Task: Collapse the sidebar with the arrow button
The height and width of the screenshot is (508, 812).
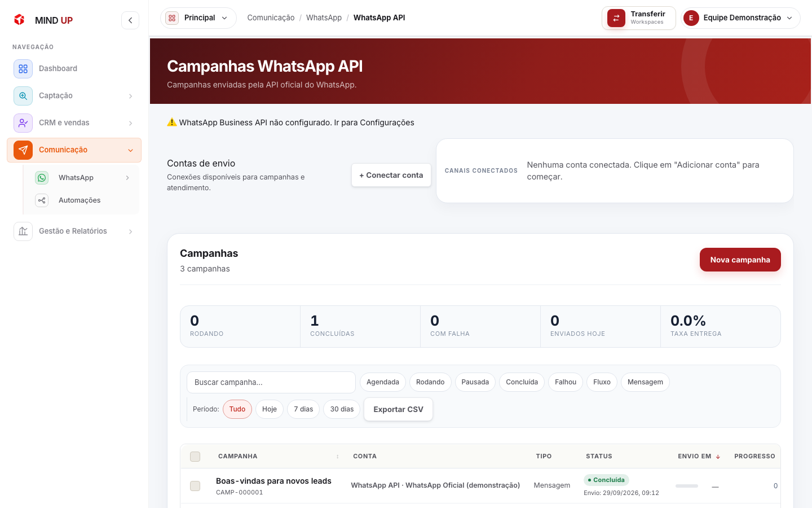Action: (130, 20)
